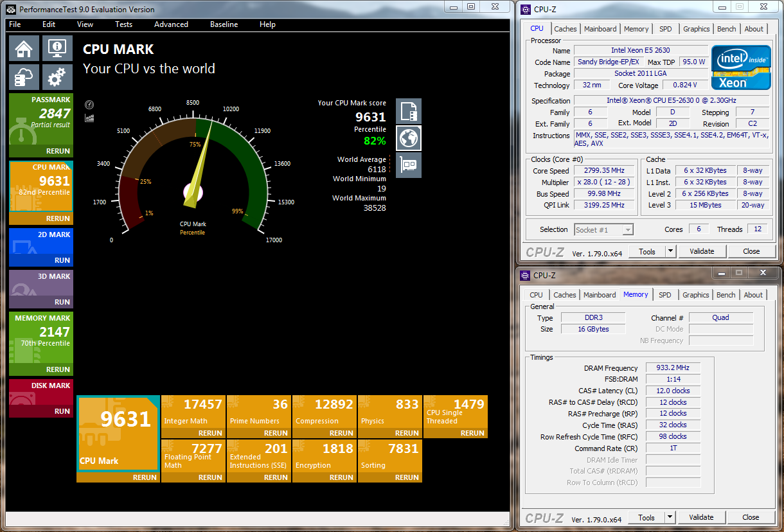Open the Home icon in PerformanceTest sidebar
Viewport: 784px width, 532px height.
(x=24, y=48)
